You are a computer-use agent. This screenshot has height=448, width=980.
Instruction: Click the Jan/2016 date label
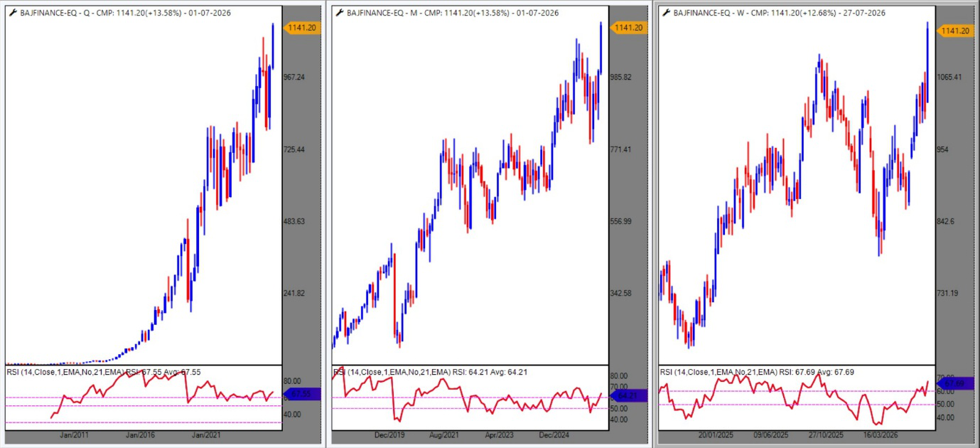[141, 435]
